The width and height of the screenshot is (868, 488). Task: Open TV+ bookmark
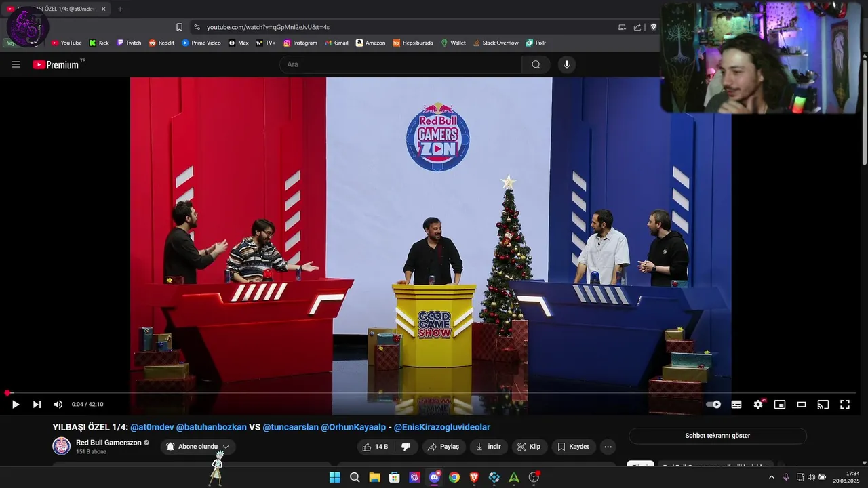pos(266,43)
